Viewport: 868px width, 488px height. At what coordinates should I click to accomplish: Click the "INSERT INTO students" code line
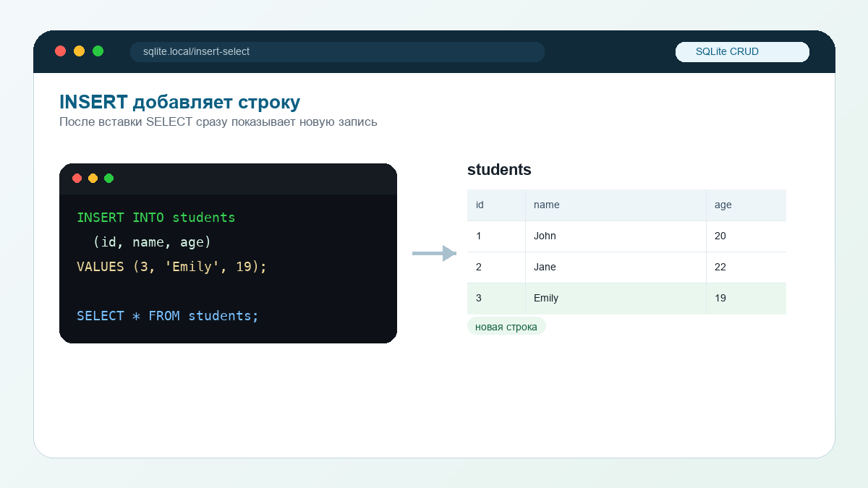(x=156, y=218)
